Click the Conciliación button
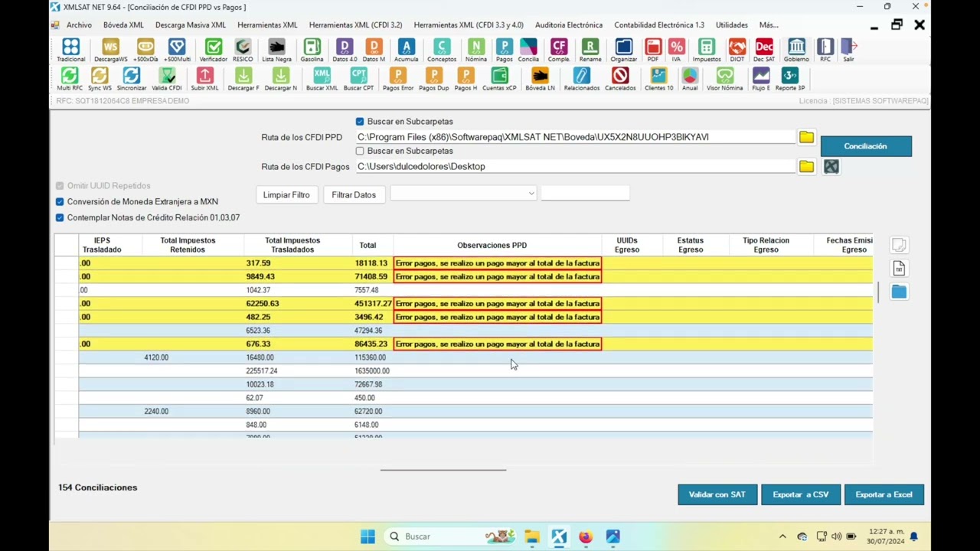The width and height of the screenshot is (980, 551). 866,146
